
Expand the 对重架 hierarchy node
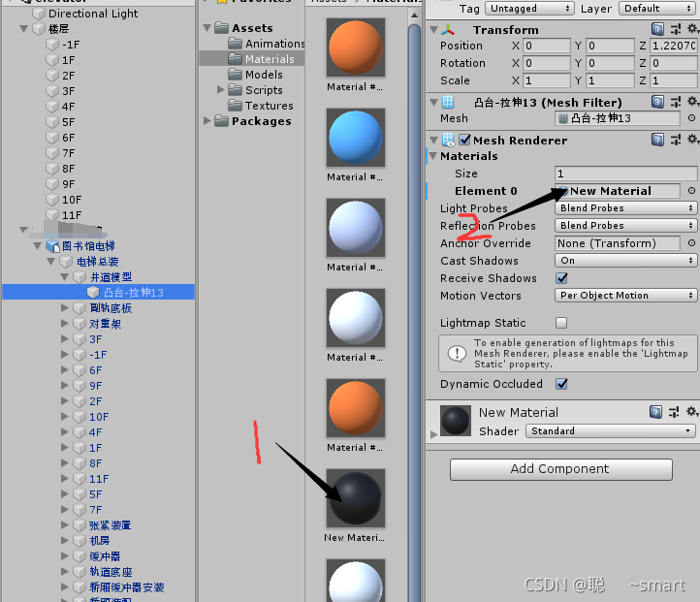tap(65, 323)
